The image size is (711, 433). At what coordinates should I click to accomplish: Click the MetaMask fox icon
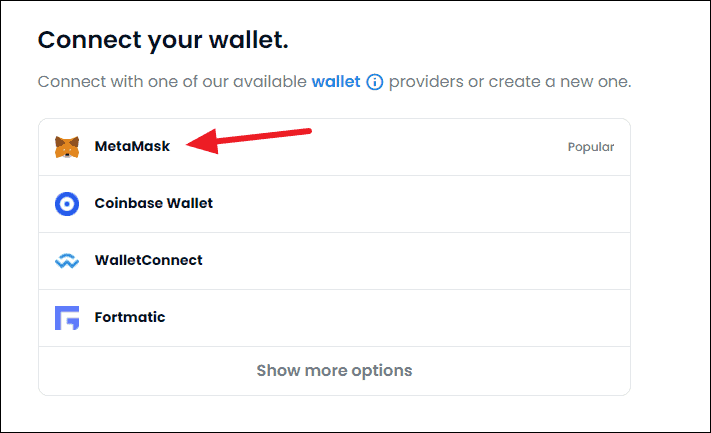coord(67,147)
